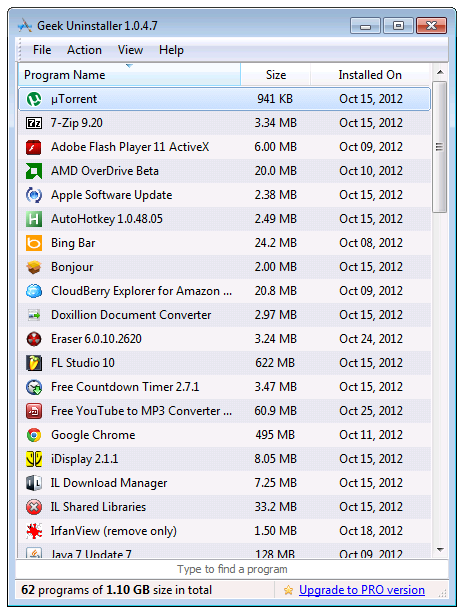Select AMD OverDrive Beta name text
Viewport: 463px width, 611px height.
point(104,171)
